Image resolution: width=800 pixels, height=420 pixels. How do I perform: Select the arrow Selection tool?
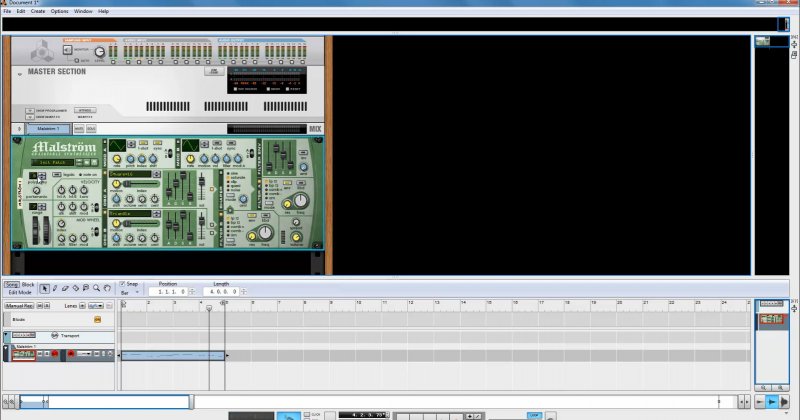click(44, 288)
